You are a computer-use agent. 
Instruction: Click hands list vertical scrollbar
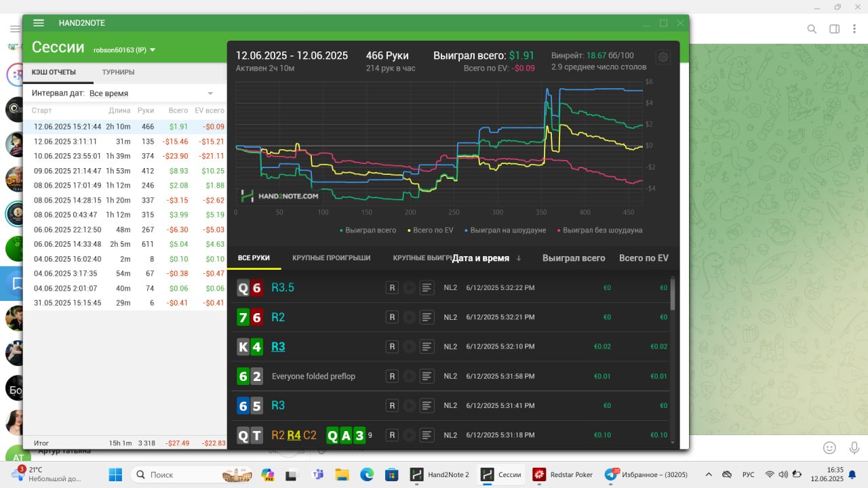673,293
